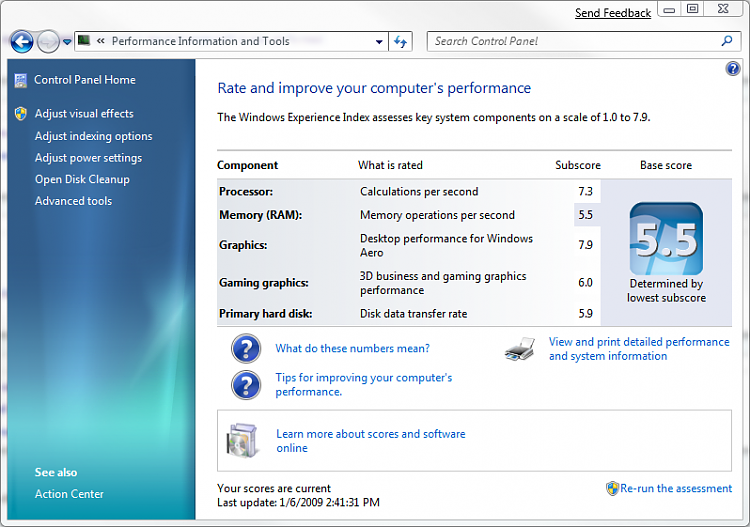Click the Subscore column header
Image resolution: width=750 pixels, height=527 pixels.
click(578, 165)
